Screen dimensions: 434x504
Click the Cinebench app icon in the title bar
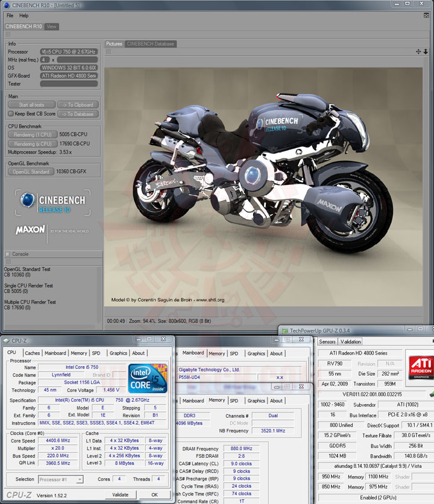click(7, 5)
